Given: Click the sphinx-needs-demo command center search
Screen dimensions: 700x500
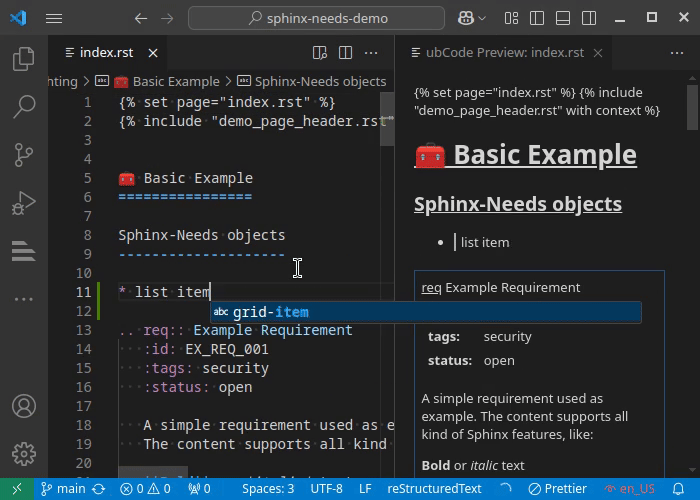Looking at the screenshot, I should click(317, 18).
